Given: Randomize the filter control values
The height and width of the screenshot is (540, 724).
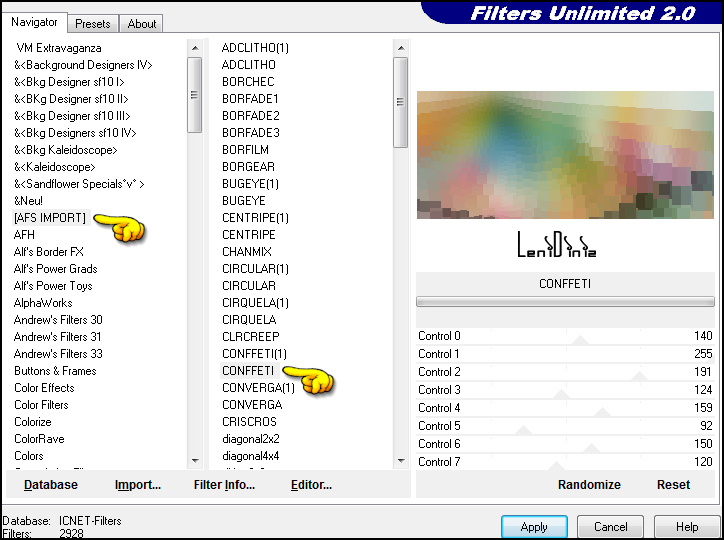Looking at the screenshot, I should [589, 485].
